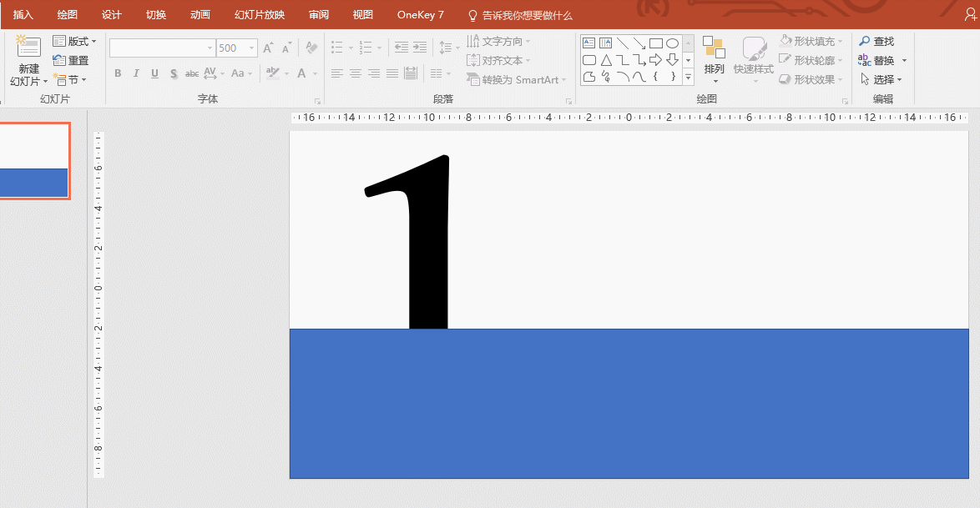The image size is (980, 508).
Task: Pick the straight line shape
Action: (x=623, y=43)
